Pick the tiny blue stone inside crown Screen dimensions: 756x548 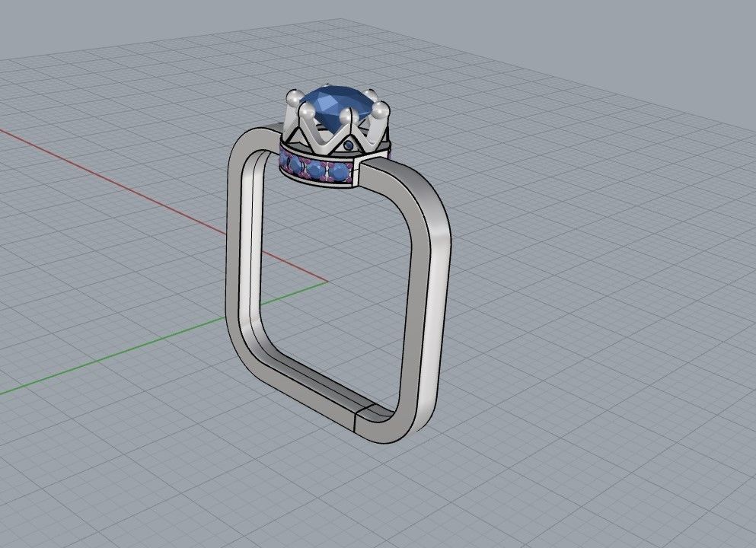point(350,145)
